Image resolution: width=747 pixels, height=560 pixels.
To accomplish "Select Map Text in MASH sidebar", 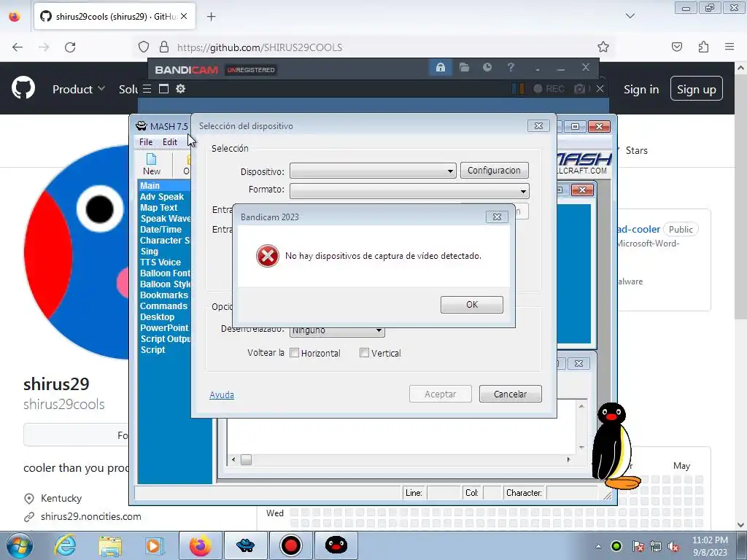I will [x=158, y=208].
